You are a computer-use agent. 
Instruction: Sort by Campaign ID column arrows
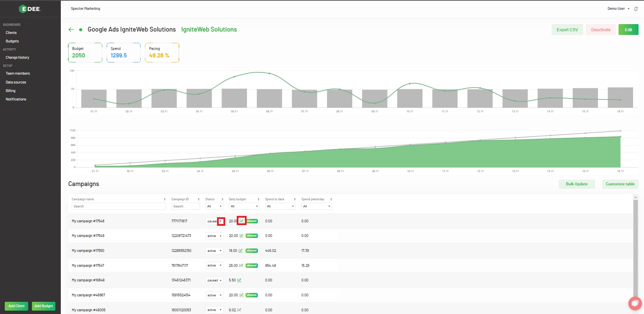click(x=199, y=199)
